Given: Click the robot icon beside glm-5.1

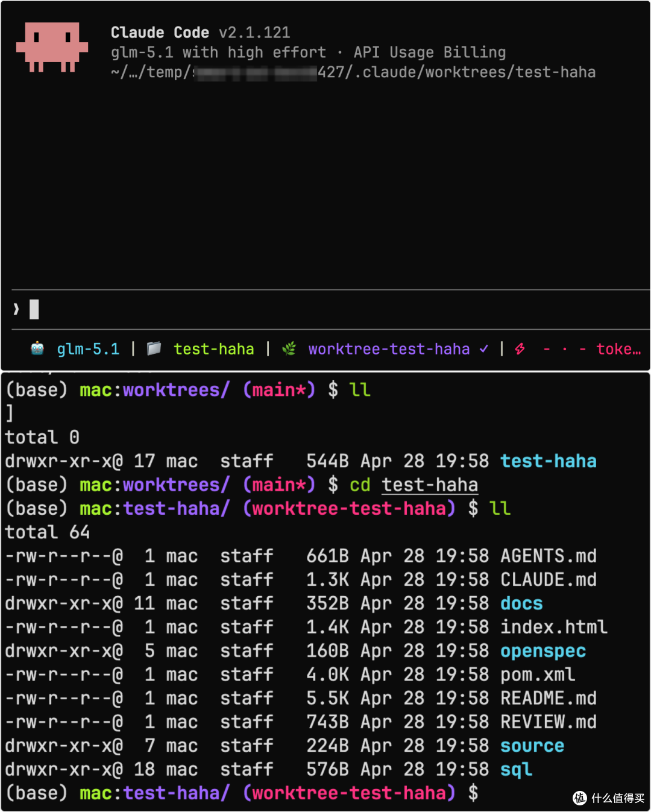Looking at the screenshot, I should (37, 348).
